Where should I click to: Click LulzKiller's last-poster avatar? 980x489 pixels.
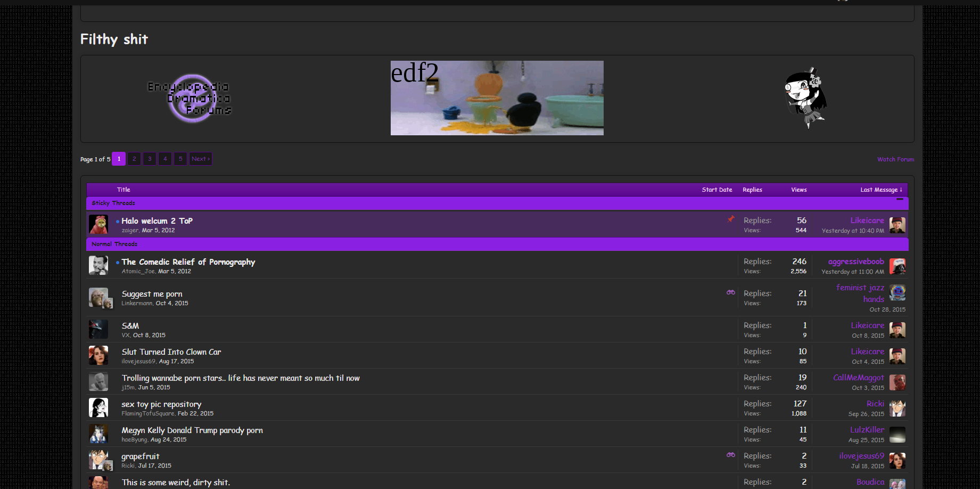click(x=897, y=435)
